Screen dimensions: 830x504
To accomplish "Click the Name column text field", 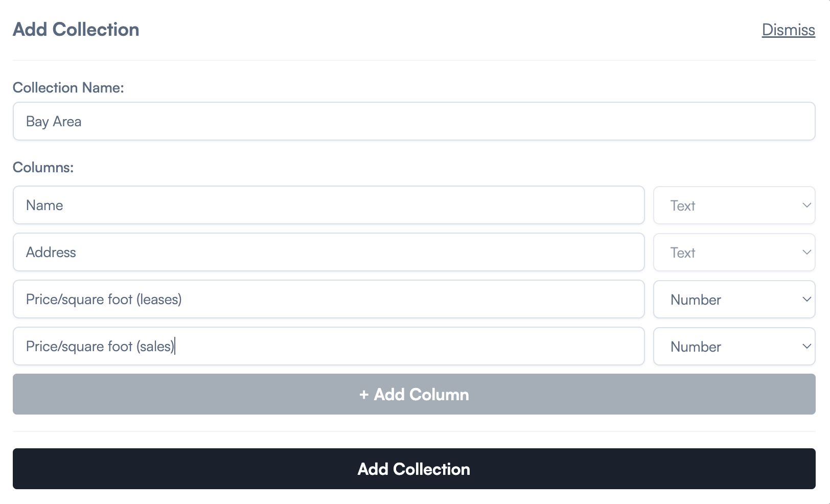I will click(328, 205).
